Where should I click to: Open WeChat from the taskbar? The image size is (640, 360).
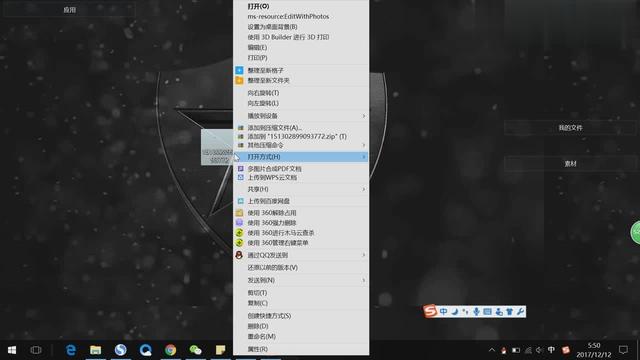pyautogui.click(x=196, y=350)
